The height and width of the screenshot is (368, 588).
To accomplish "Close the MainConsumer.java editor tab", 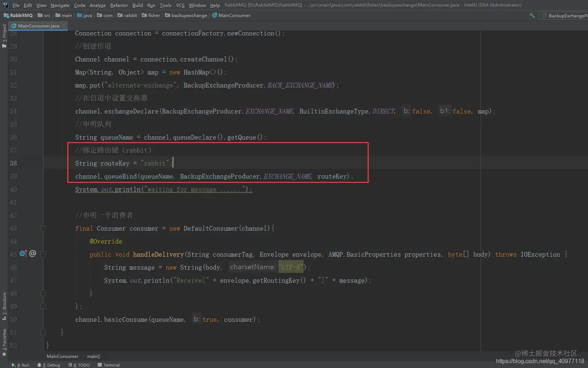I will click(x=63, y=26).
